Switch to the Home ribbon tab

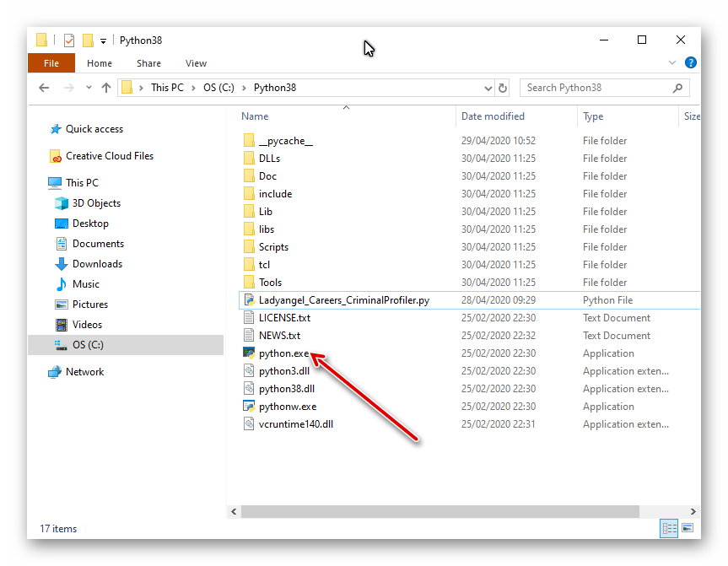[x=100, y=63]
